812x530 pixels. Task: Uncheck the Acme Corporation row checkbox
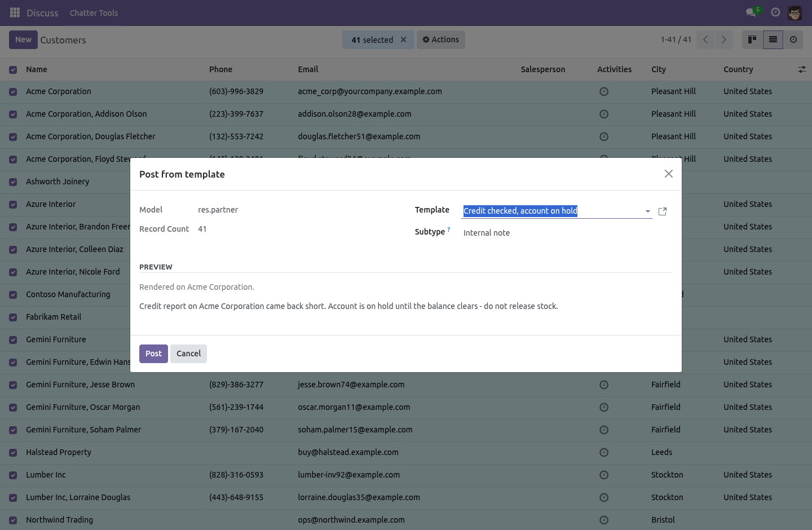point(13,92)
